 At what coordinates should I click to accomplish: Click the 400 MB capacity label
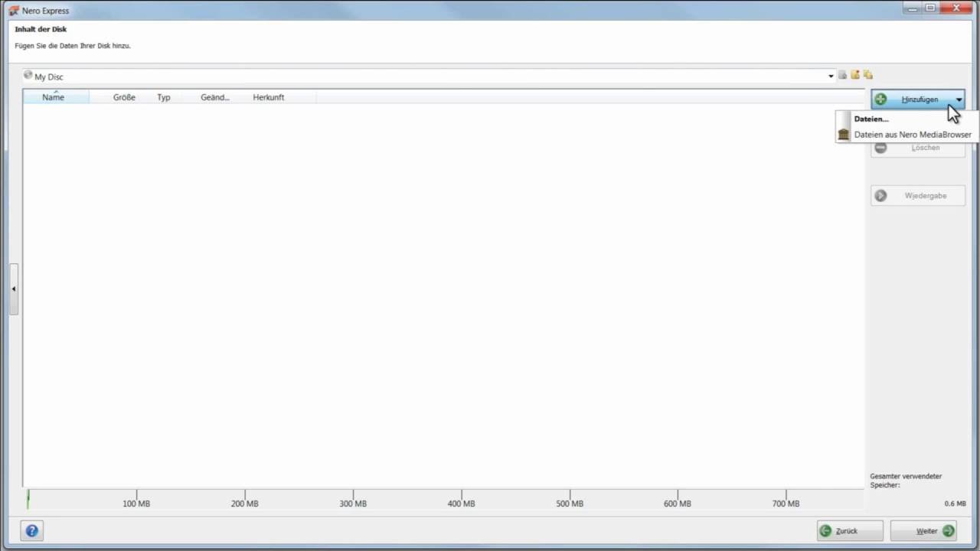[462, 504]
